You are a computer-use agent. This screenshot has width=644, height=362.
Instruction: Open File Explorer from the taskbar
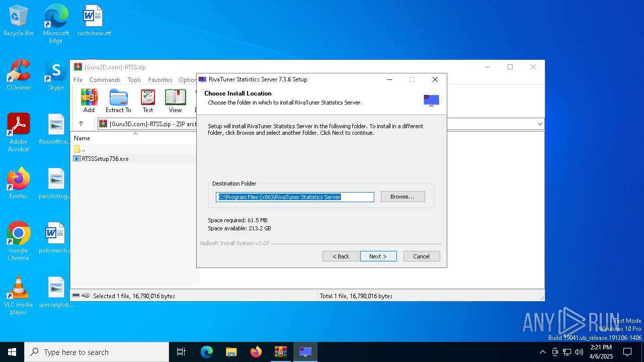231,352
